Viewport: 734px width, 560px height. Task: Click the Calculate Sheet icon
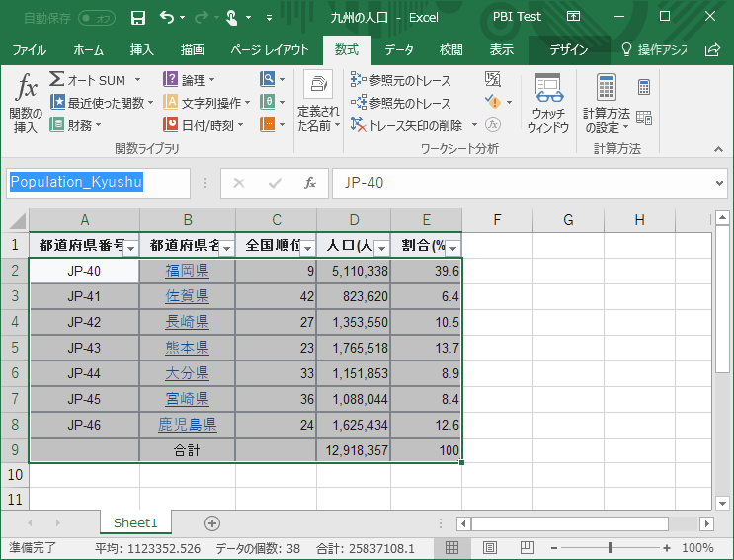(x=644, y=118)
